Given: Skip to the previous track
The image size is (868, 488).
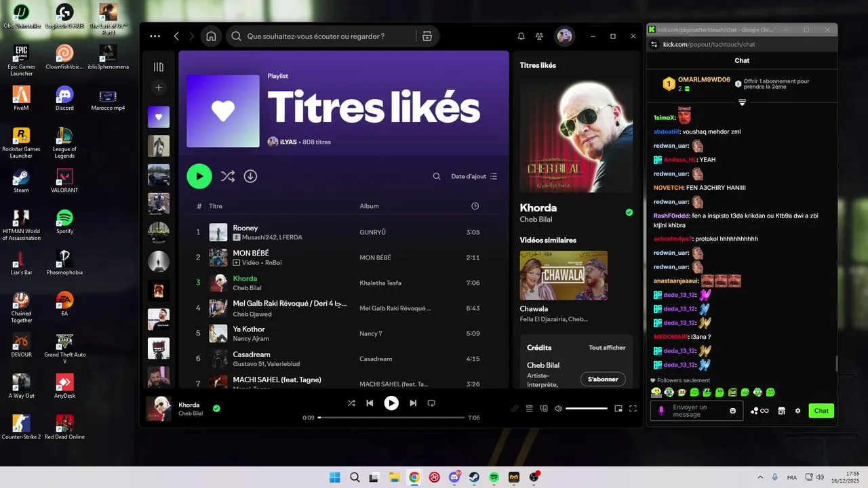Looking at the screenshot, I should click(x=370, y=403).
